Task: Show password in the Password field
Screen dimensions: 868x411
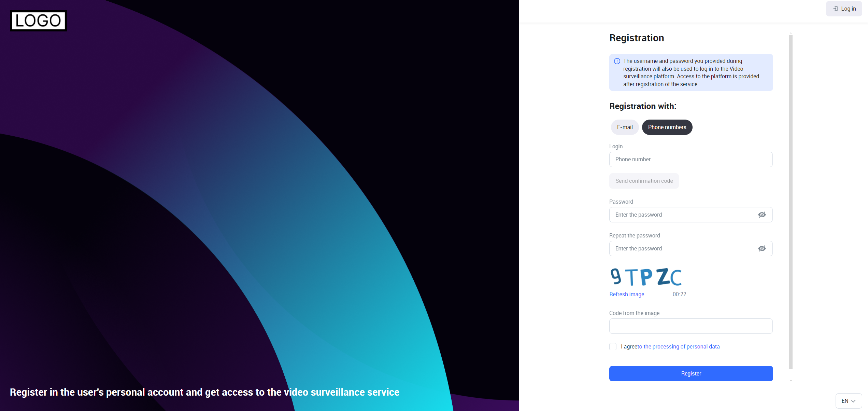Action: point(762,215)
